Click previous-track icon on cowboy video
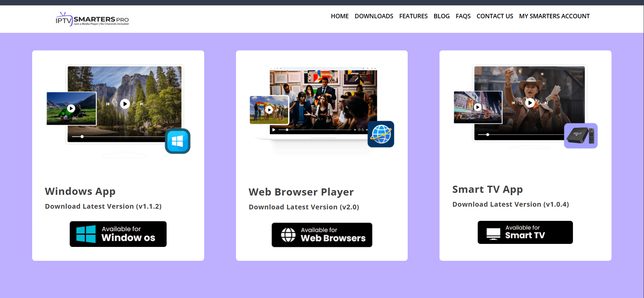The image size is (644, 298). point(513,102)
